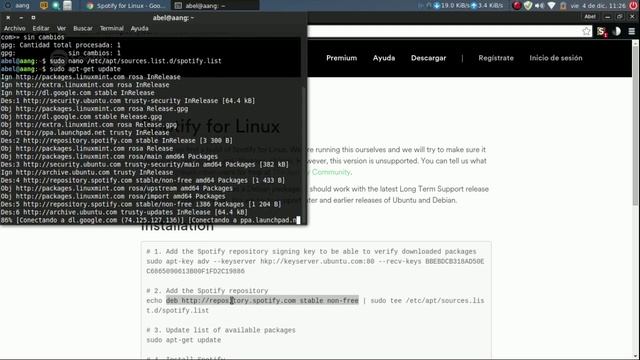This screenshot has height=360, width=640.
Task: Click the Regístrate link
Action: tap(496, 58)
